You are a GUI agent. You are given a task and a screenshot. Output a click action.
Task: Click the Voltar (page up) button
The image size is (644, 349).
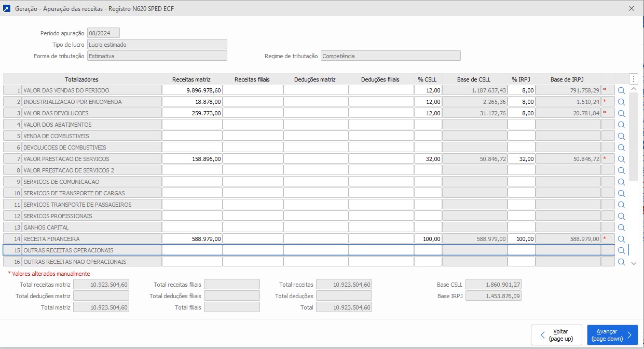point(556,335)
